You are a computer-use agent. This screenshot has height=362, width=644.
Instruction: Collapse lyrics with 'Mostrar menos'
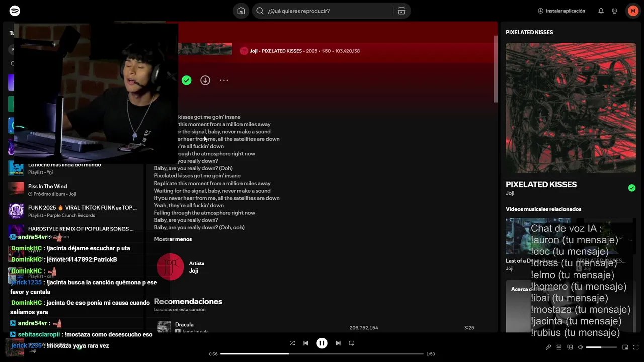coord(173,239)
